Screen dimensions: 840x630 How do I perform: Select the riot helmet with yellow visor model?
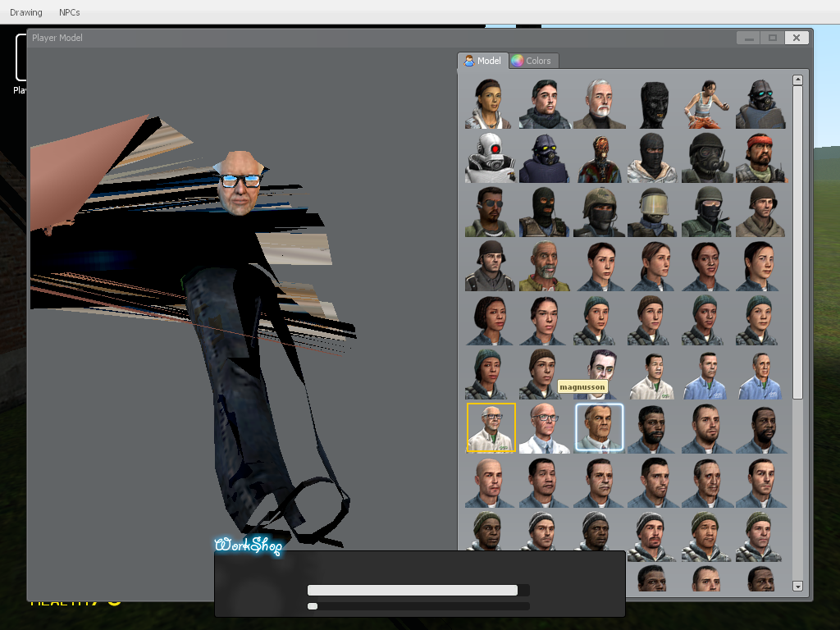tap(653, 212)
